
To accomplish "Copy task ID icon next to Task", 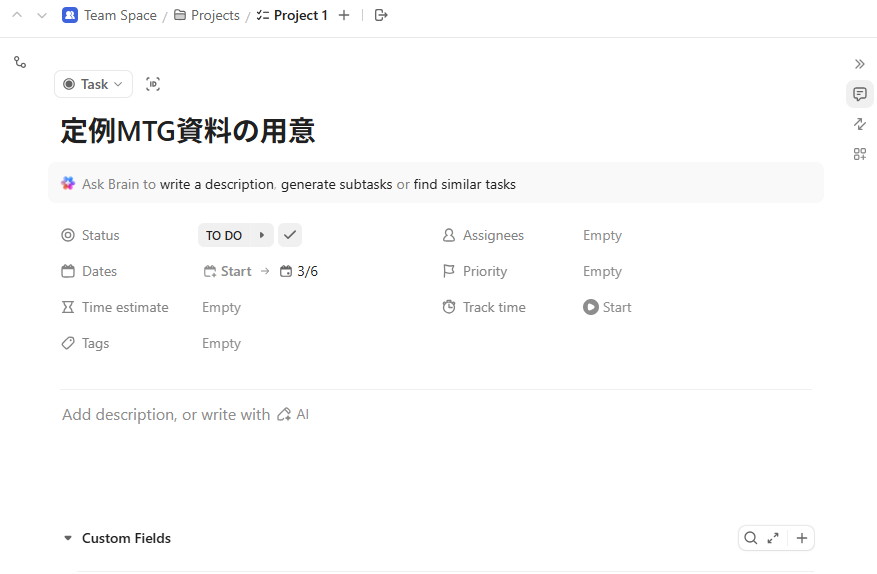I will [153, 84].
